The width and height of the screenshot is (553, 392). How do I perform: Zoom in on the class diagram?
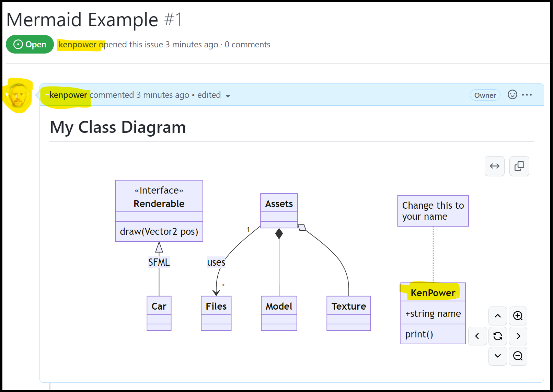coord(518,316)
